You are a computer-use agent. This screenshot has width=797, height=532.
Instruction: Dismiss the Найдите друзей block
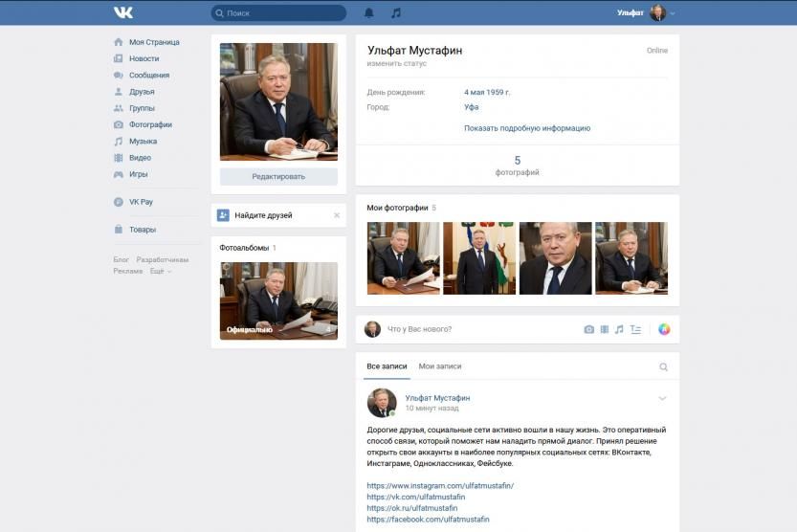(x=337, y=215)
